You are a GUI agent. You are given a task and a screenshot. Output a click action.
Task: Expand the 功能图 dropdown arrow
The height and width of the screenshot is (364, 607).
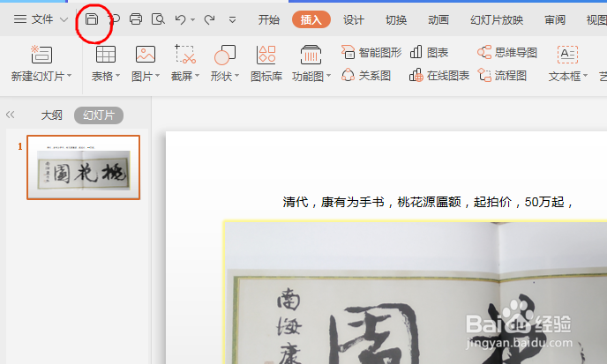click(x=329, y=76)
